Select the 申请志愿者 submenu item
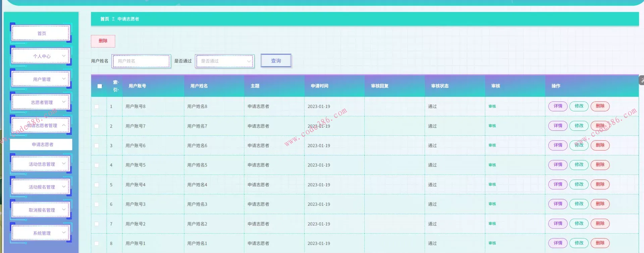This screenshot has width=644, height=253. click(x=42, y=144)
